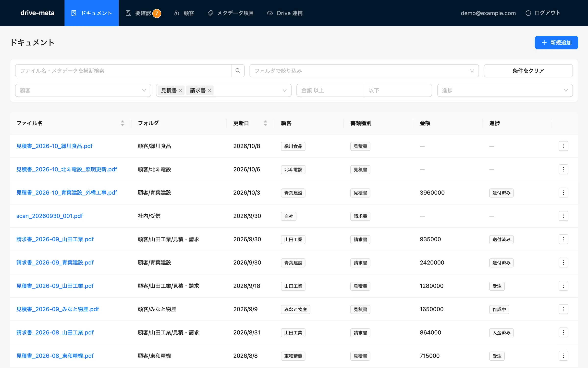
Task: Click demo@example.com account text
Action: click(x=488, y=13)
